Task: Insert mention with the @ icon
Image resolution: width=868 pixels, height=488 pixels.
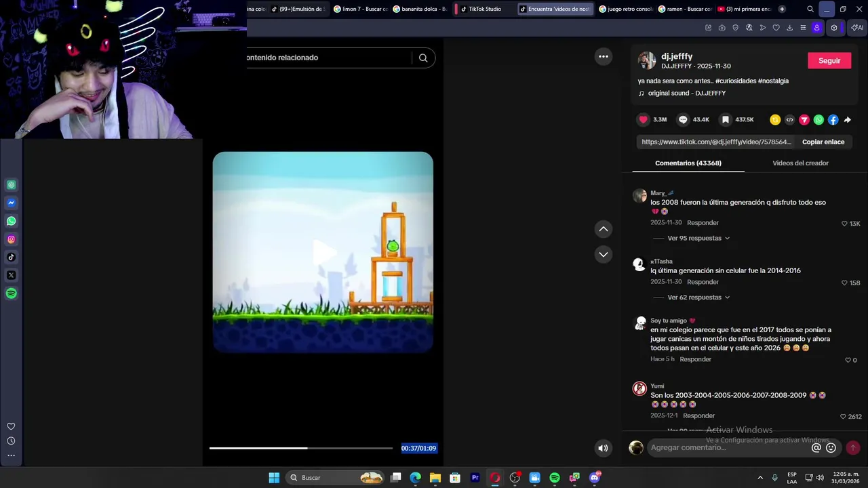Action: 816,447
